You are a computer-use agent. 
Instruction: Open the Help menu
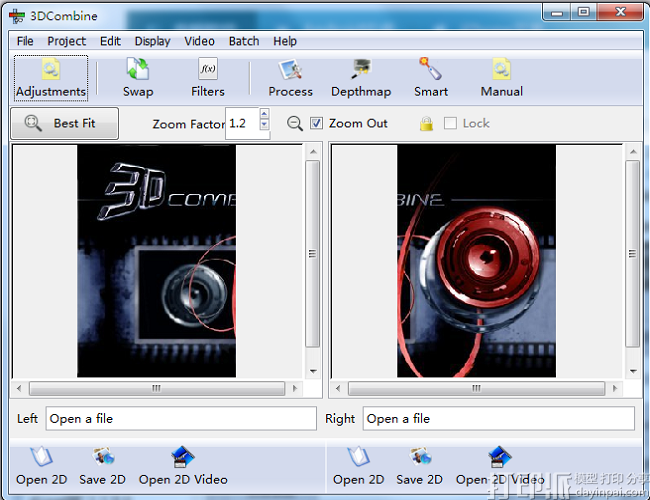click(285, 41)
